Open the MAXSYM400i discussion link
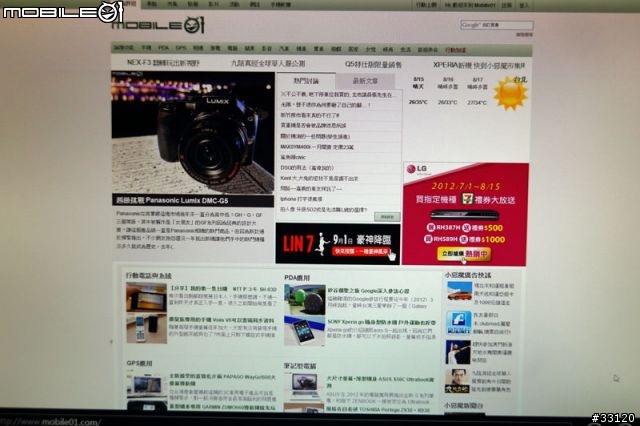Viewport: 640px width, 426px height. pyautogui.click(x=317, y=147)
